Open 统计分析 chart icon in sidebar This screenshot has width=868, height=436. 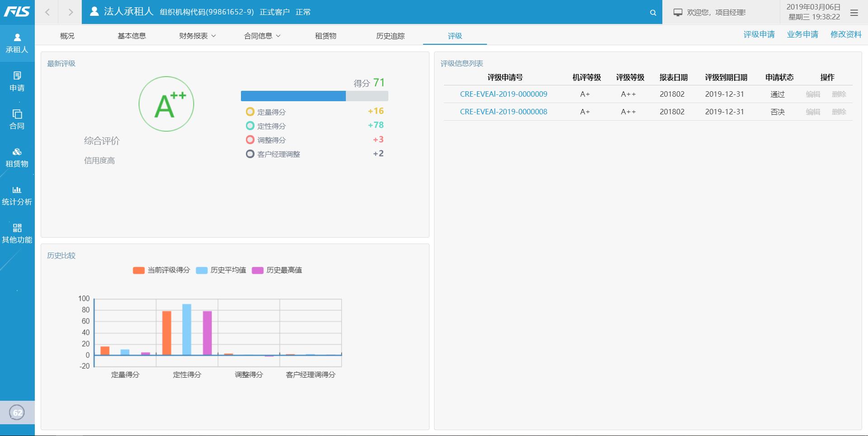click(x=17, y=190)
